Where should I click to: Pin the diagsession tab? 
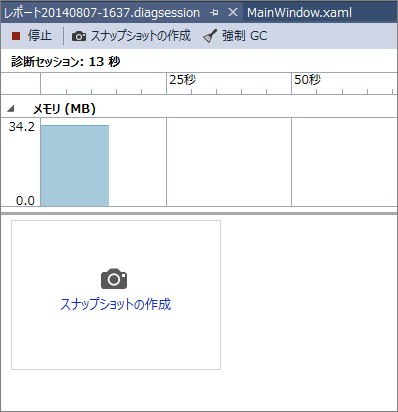[x=214, y=13]
